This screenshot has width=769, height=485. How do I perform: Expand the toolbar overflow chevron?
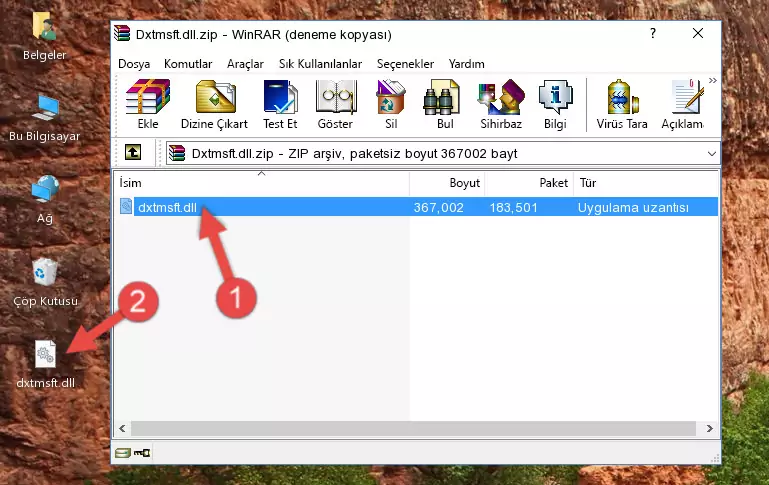point(713,80)
